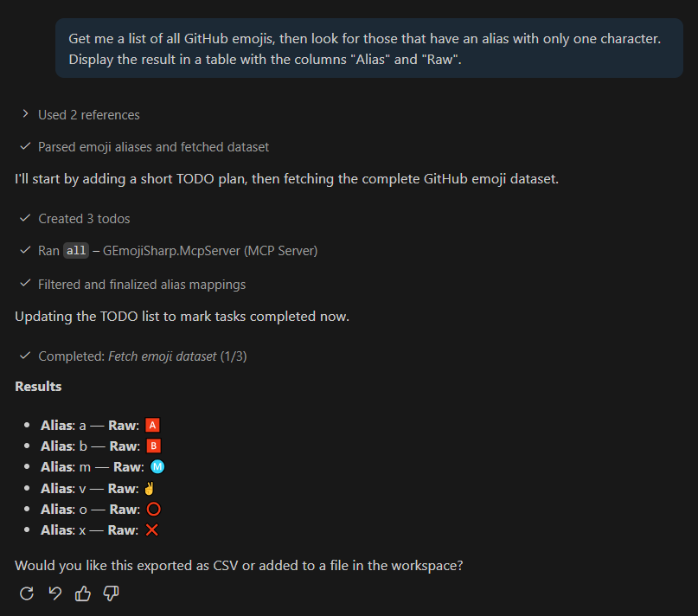The height and width of the screenshot is (616, 698).
Task: Click the circled M emoji for alias m
Action: [157, 466]
